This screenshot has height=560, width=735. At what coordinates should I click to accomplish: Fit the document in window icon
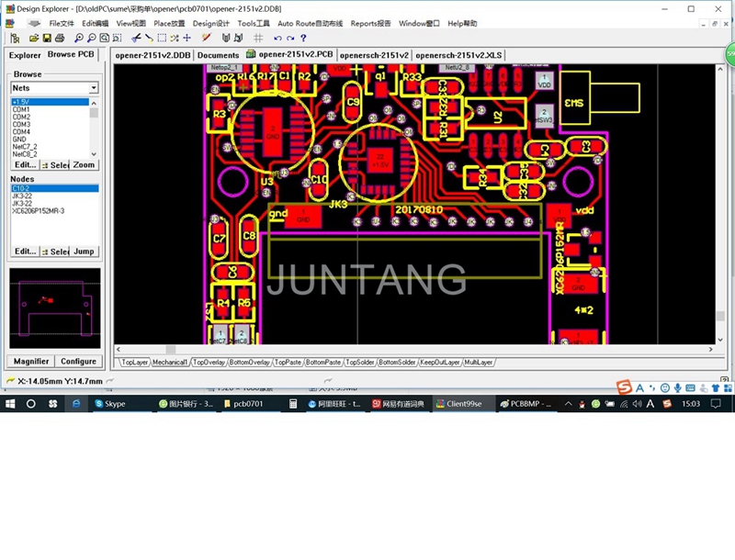[104, 38]
